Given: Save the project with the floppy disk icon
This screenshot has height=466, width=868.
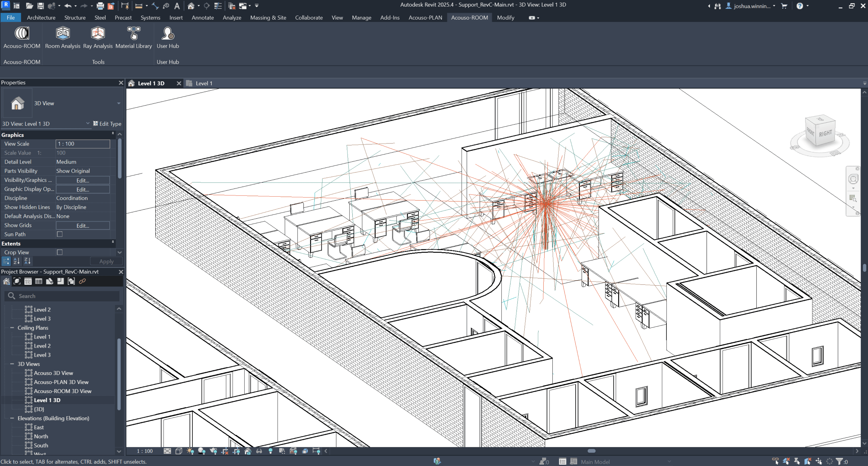Looking at the screenshot, I should tap(41, 6).
